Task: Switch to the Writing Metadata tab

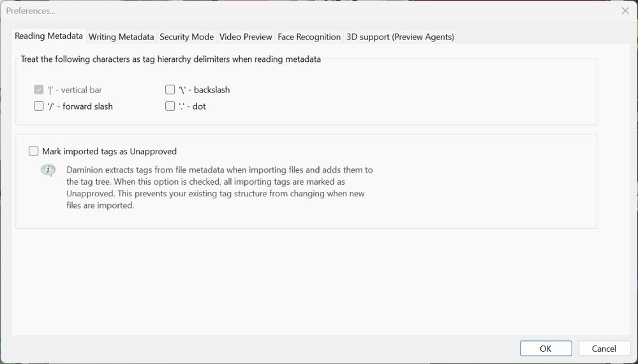Action: tap(121, 37)
